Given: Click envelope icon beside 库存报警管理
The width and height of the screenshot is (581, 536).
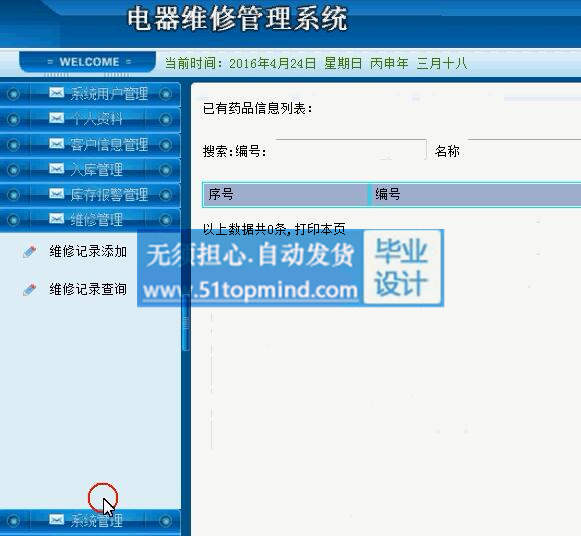Looking at the screenshot, I should coord(56,193).
